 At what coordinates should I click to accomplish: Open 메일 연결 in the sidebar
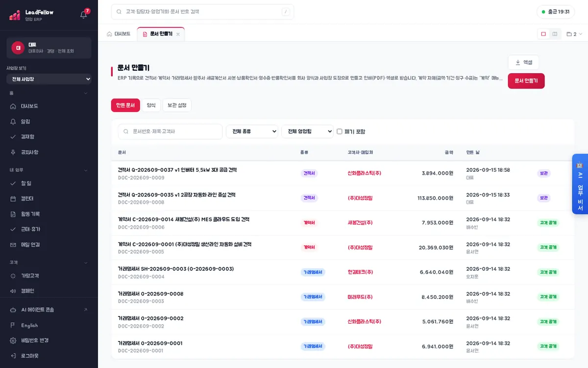49,244
